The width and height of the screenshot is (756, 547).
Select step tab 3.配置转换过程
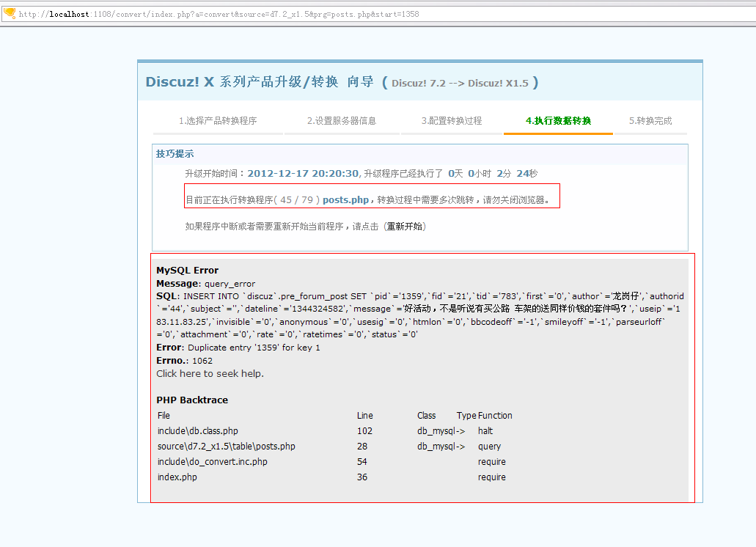coord(452,121)
